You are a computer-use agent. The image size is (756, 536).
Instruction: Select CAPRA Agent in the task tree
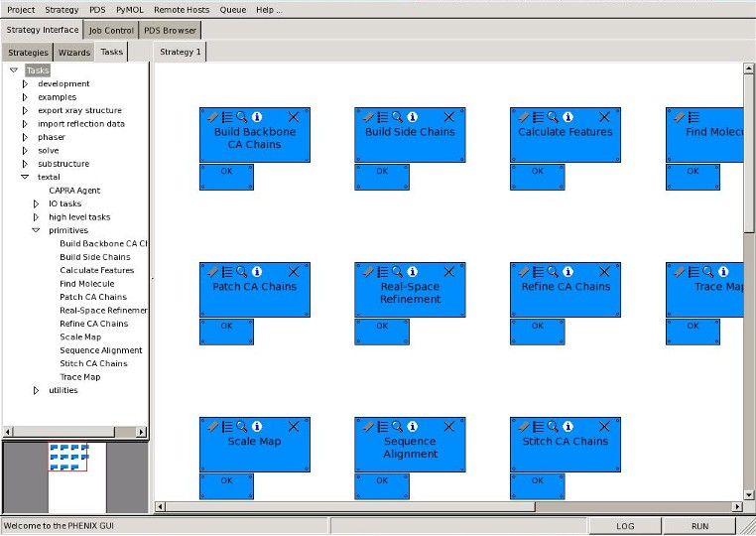[74, 191]
